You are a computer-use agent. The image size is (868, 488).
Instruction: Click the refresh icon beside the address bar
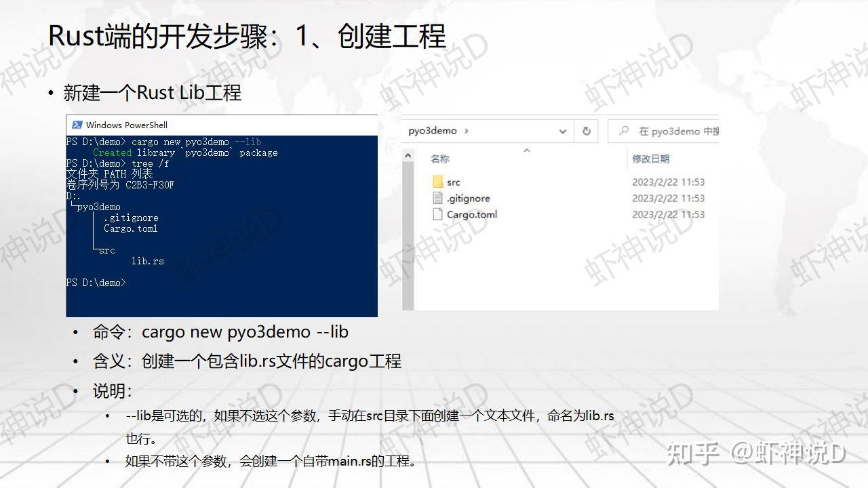(x=585, y=131)
